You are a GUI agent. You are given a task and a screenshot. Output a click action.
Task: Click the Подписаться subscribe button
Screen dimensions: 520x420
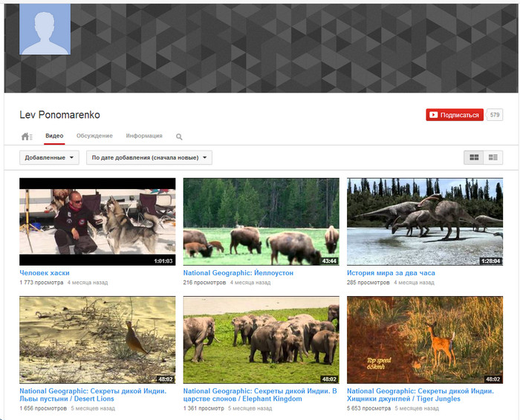pos(455,115)
